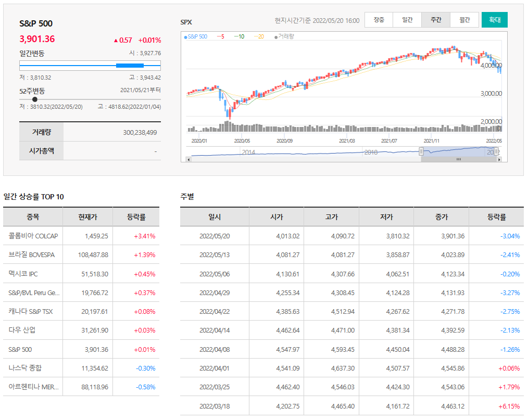Open 나스닥 종합 index
This screenshot has width=528, height=420.
[x=25, y=368]
